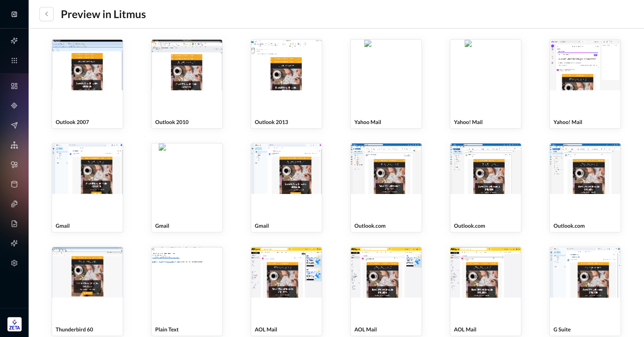Click the target audience icon in sidebar

pyautogui.click(x=14, y=106)
